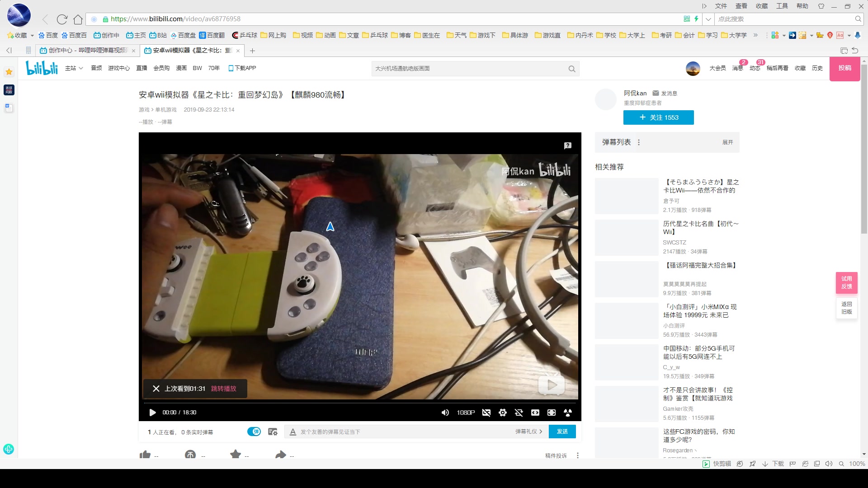The image size is (868, 488).
Task: Open the help question-mark icon on player
Action: tap(568, 145)
